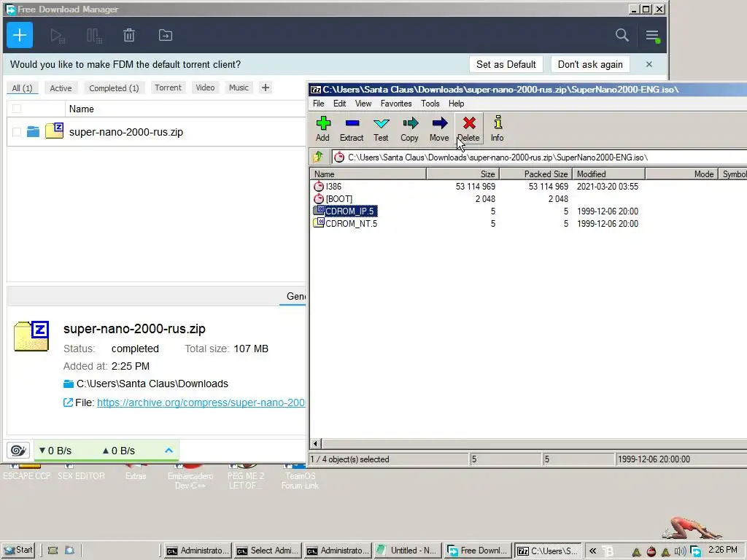
Task: Click the blue plus add download button
Action: point(20,35)
